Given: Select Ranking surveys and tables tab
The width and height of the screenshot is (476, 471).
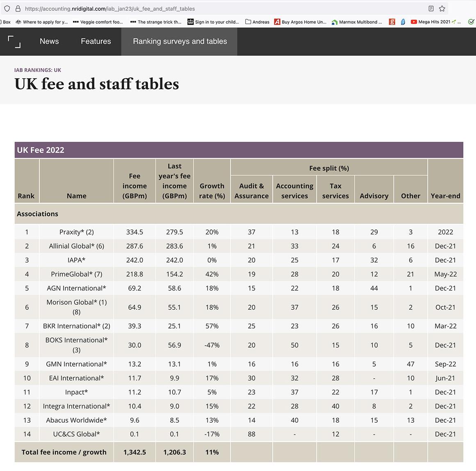Looking at the screenshot, I should [180, 41].
